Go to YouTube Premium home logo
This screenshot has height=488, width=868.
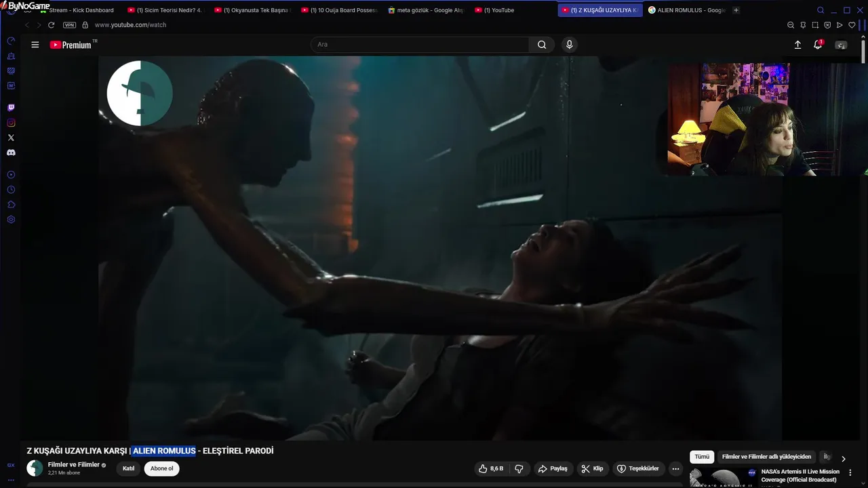pyautogui.click(x=71, y=45)
